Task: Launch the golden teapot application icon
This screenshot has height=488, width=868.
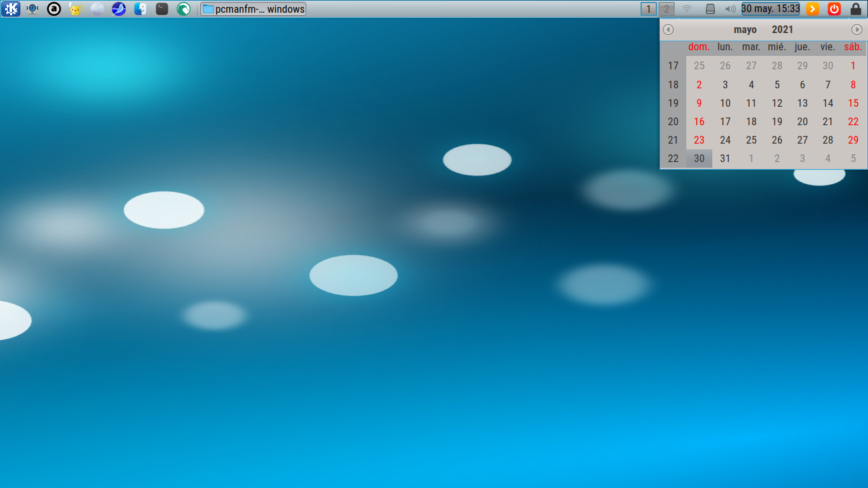Action: (x=76, y=9)
